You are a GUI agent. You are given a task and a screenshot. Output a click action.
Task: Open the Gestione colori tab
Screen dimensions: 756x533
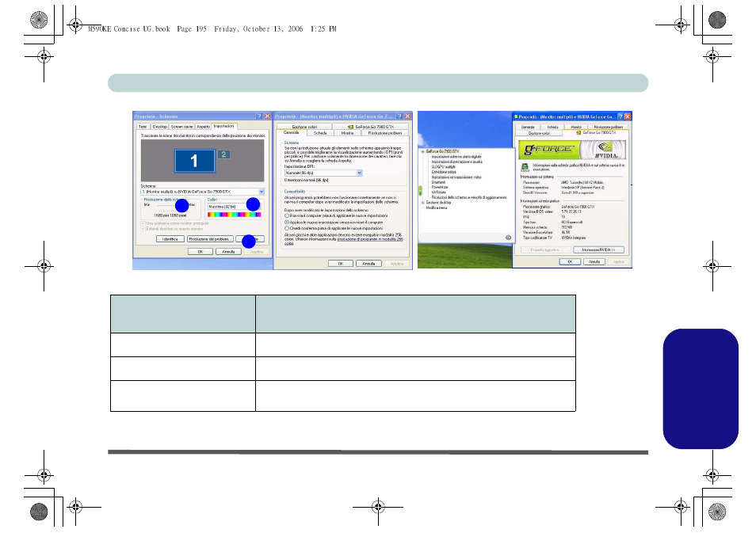click(x=304, y=126)
